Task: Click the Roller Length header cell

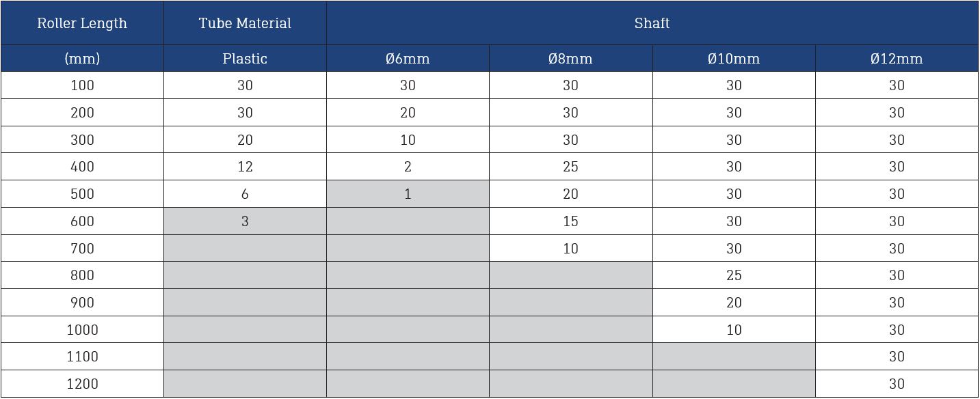Action: [x=82, y=23]
